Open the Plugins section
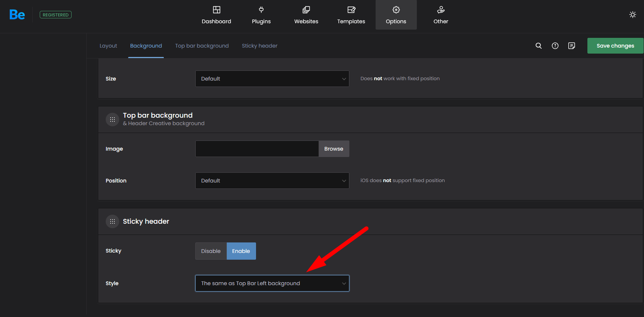 [x=261, y=15]
